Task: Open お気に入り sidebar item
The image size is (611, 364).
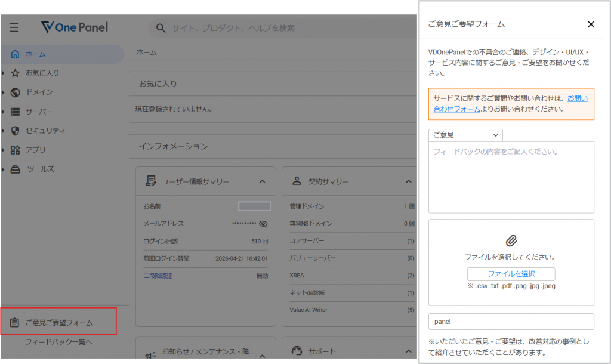Action: point(42,73)
